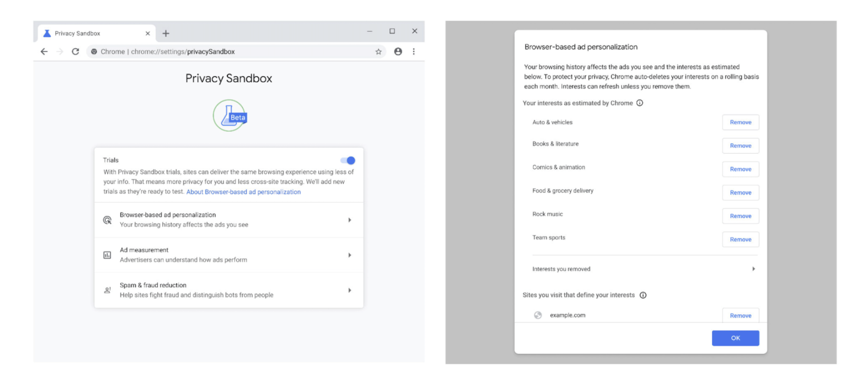Remove the Books & literature interest
The width and height of the screenshot is (868, 370).
click(x=740, y=146)
